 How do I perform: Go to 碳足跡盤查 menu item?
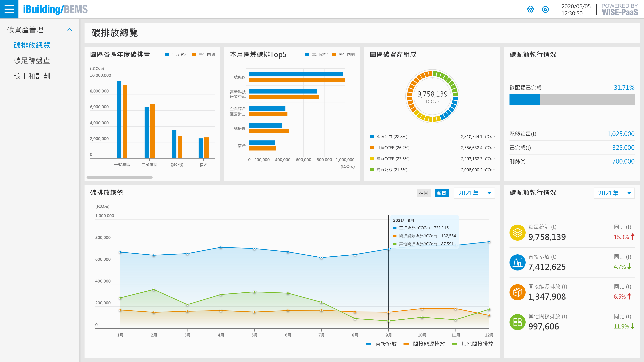[32, 61]
